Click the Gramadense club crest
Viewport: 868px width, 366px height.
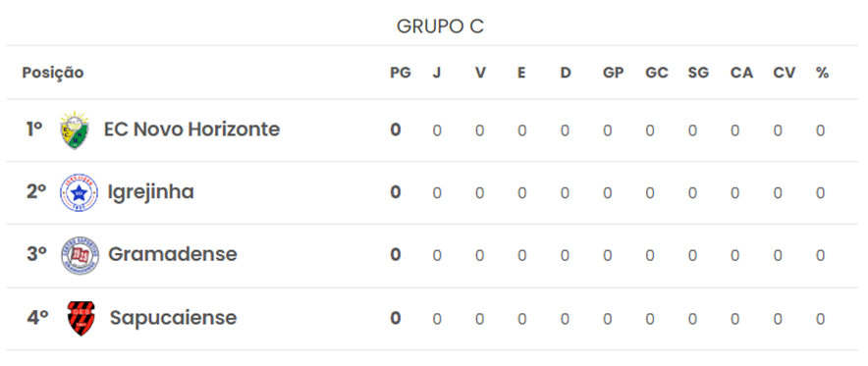[x=80, y=255]
